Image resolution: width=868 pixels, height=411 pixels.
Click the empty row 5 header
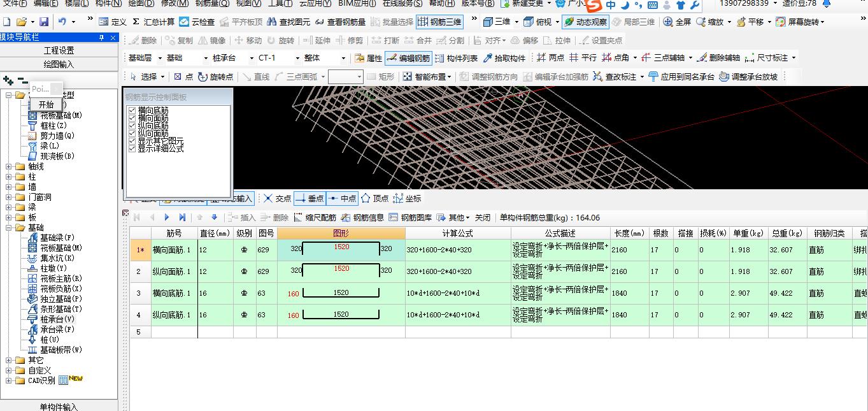click(139, 332)
